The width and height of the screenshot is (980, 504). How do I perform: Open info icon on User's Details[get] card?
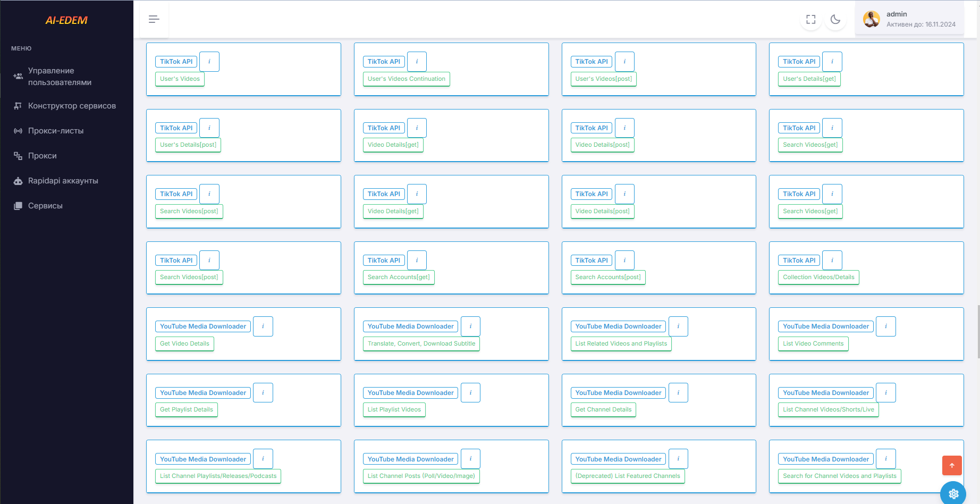tap(832, 62)
